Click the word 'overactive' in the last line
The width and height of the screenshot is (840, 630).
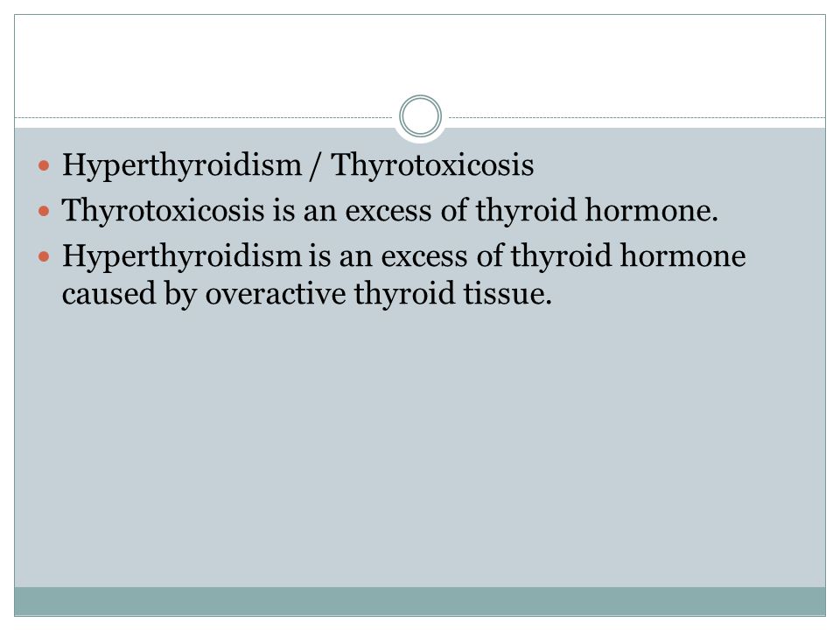[276, 294]
